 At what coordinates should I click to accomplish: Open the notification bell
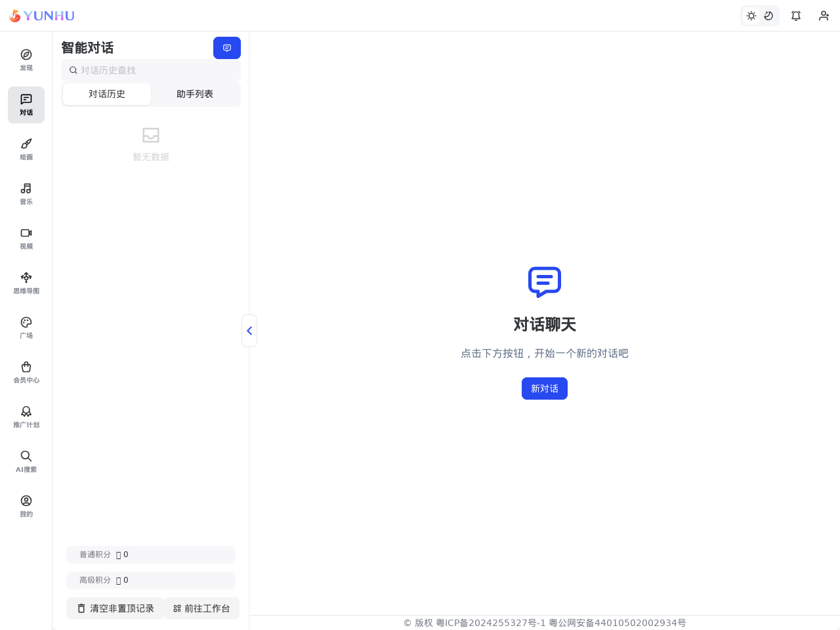pos(795,15)
